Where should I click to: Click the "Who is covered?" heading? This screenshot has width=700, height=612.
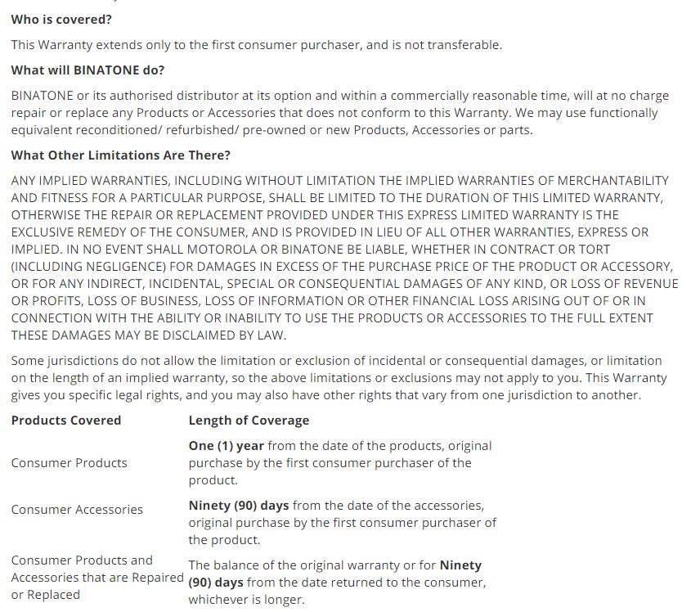(x=61, y=19)
